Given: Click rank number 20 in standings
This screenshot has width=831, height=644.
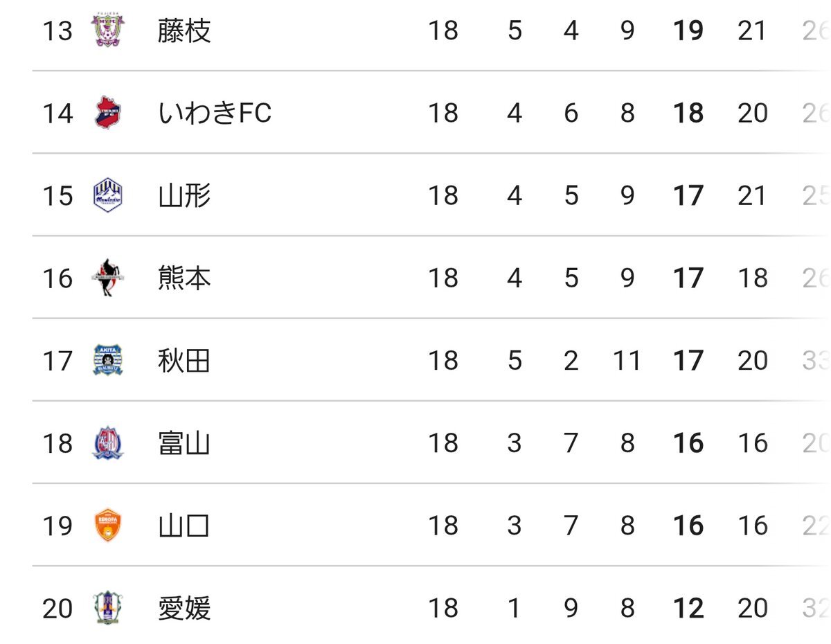Looking at the screenshot, I should coord(57,609).
